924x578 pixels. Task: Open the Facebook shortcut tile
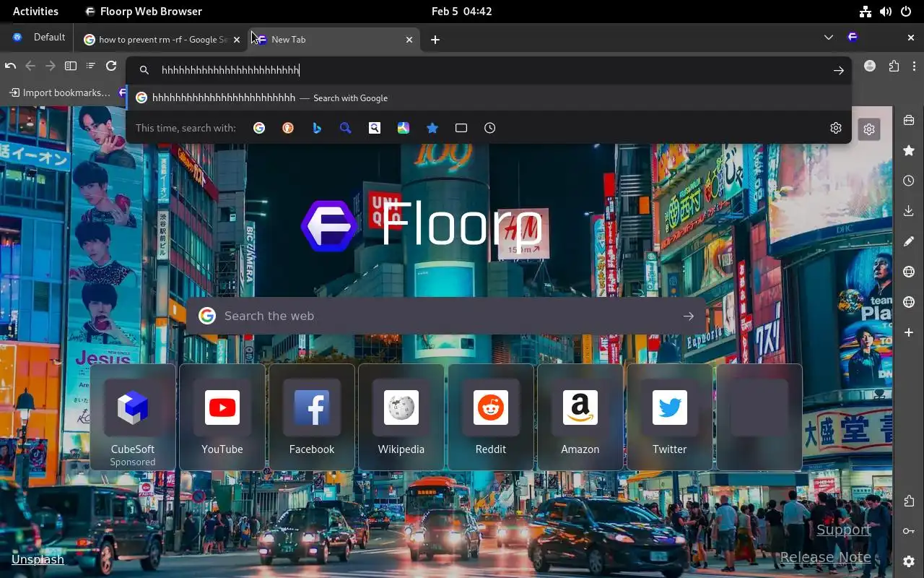(312, 418)
